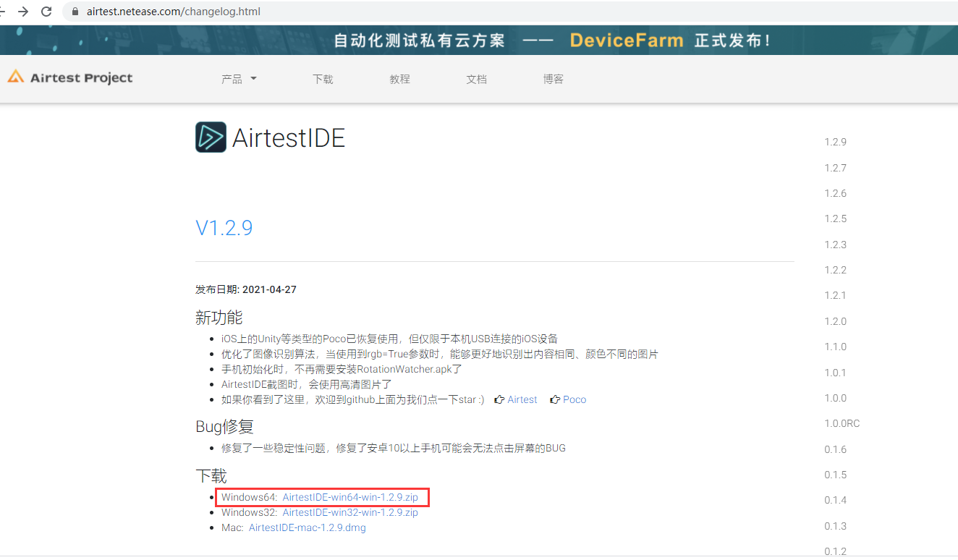
Task: Click the DeviceFarm announcement banner
Action: (x=479, y=40)
